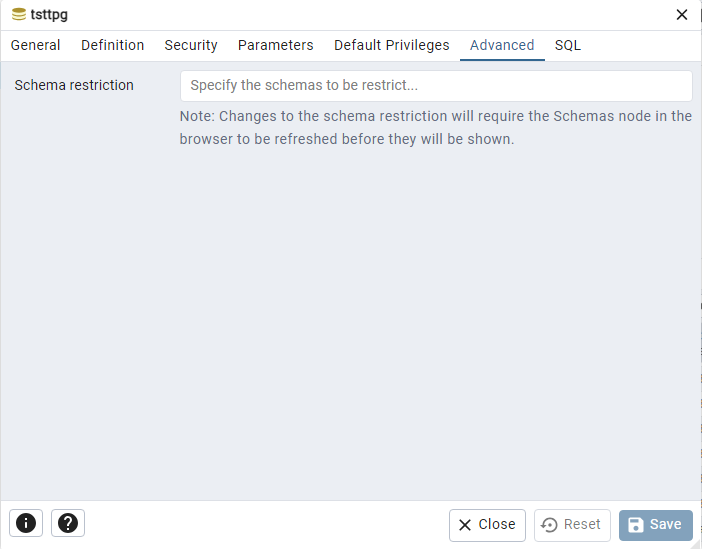This screenshot has height=549, width=702.
Task: Click the Save button label
Action: pyautogui.click(x=666, y=524)
